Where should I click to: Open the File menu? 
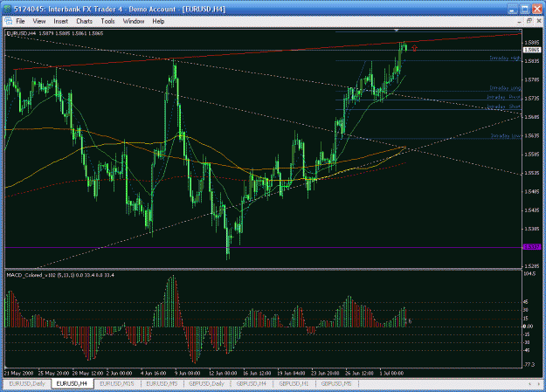[x=20, y=21]
